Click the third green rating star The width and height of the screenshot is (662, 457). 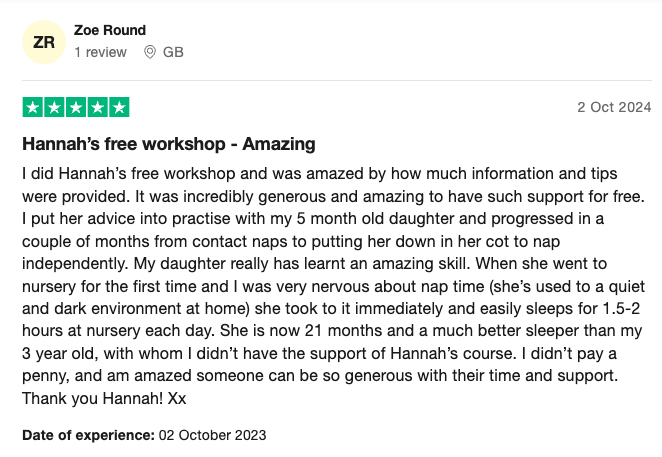click(76, 107)
